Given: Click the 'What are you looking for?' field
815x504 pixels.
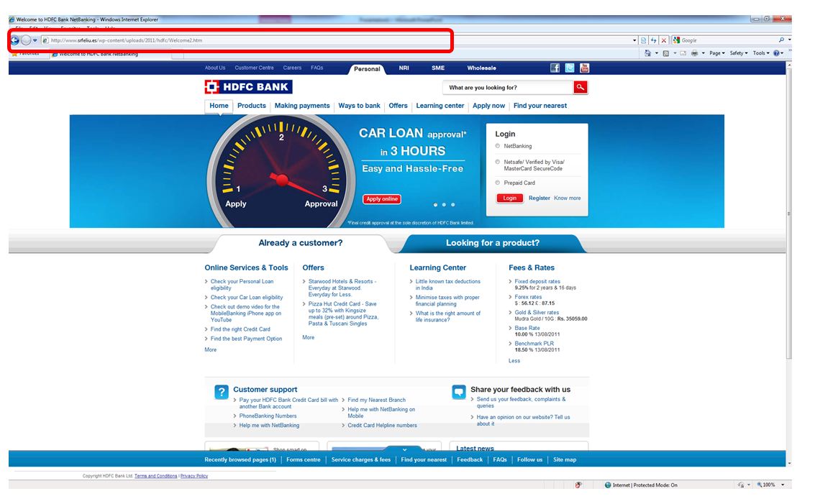Looking at the screenshot, I should click(x=508, y=87).
